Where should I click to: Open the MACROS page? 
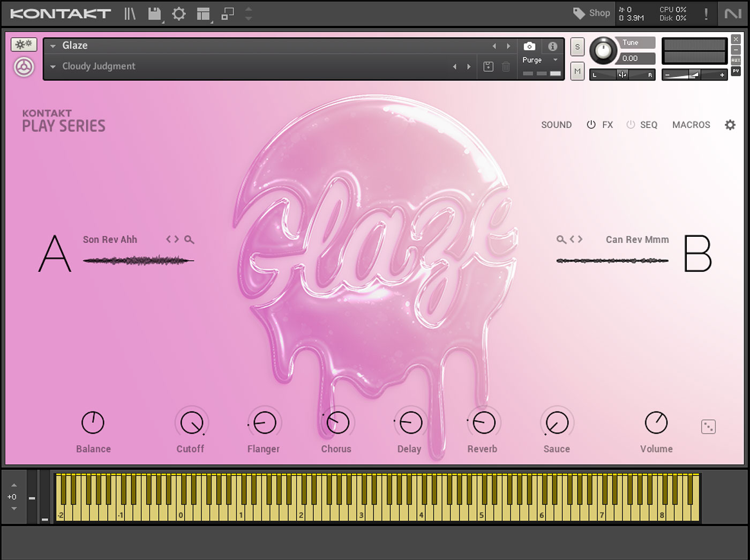(x=691, y=125)
